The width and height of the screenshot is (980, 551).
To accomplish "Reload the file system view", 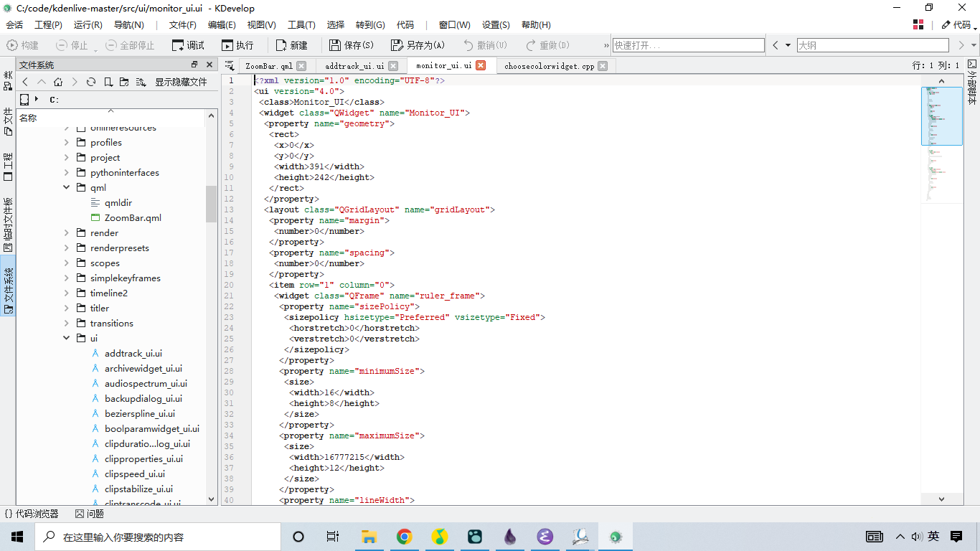I will coord(91,82).
